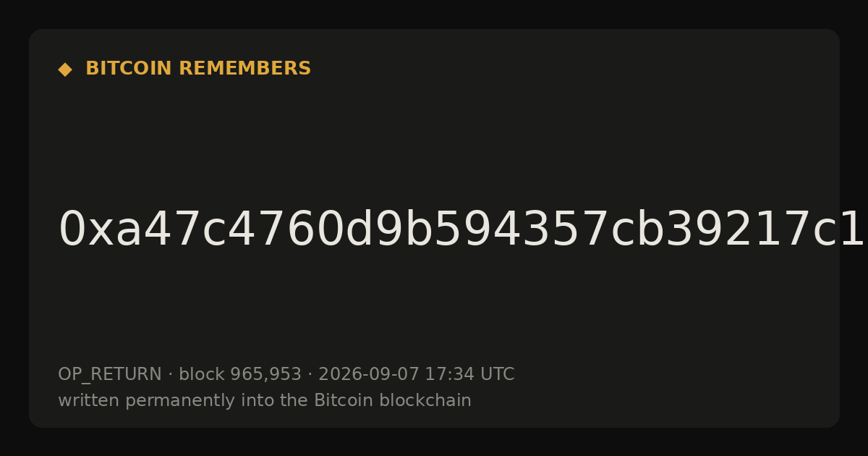Click the large hex message text
Image resolution: width=868 pixels, height=456 pixels.
point(461,230)
